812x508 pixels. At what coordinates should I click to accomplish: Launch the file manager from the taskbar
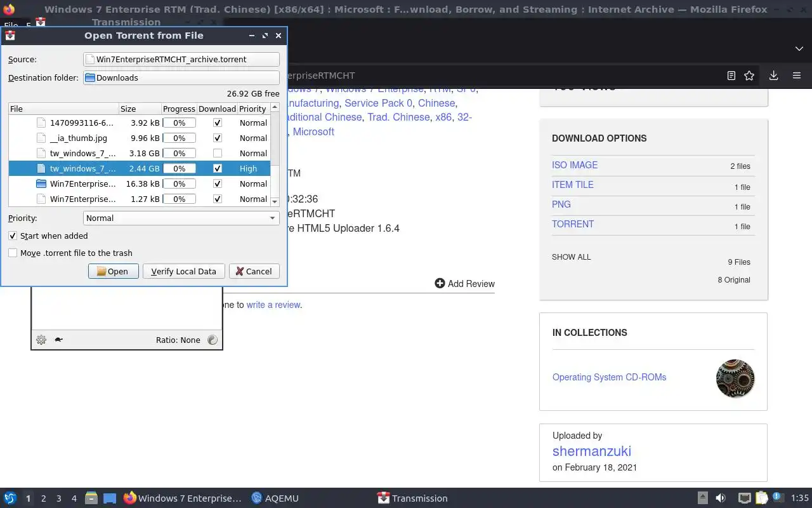(91, 498)
